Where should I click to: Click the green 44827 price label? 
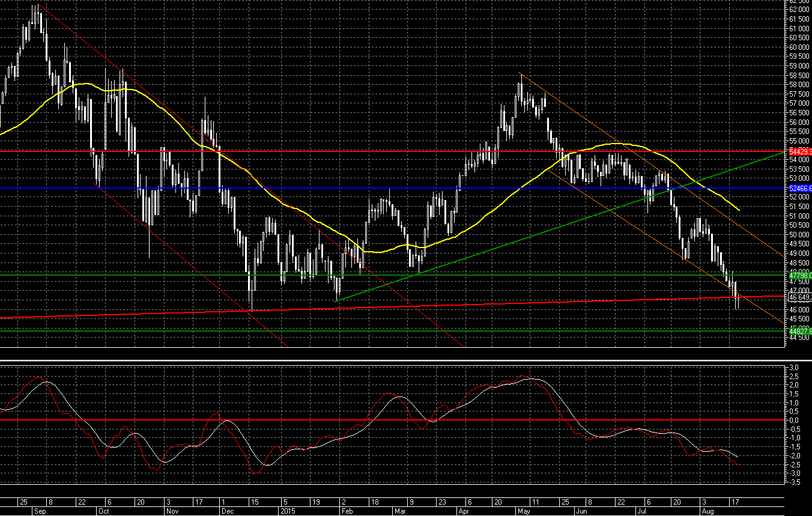[x=800, y=330]
